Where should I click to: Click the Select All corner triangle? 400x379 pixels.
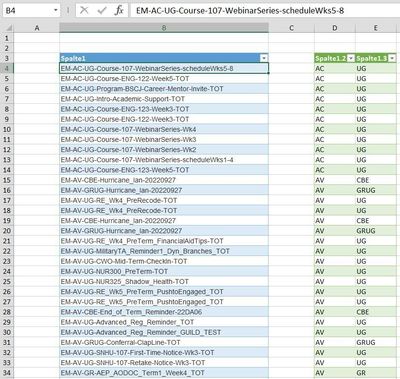[8, 28]
